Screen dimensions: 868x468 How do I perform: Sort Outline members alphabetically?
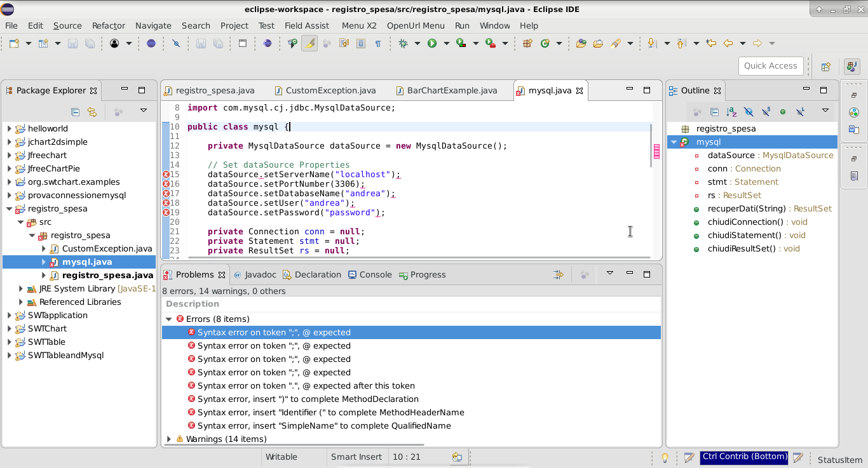(x=731, y=112)
